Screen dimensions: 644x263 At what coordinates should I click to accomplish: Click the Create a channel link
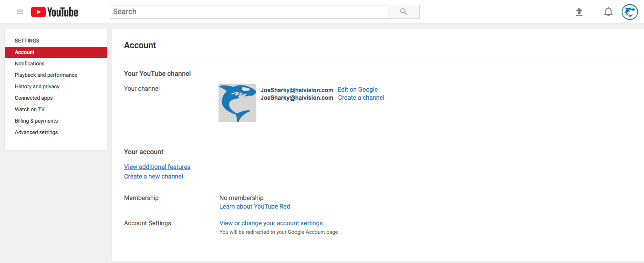tap(361, 97)
